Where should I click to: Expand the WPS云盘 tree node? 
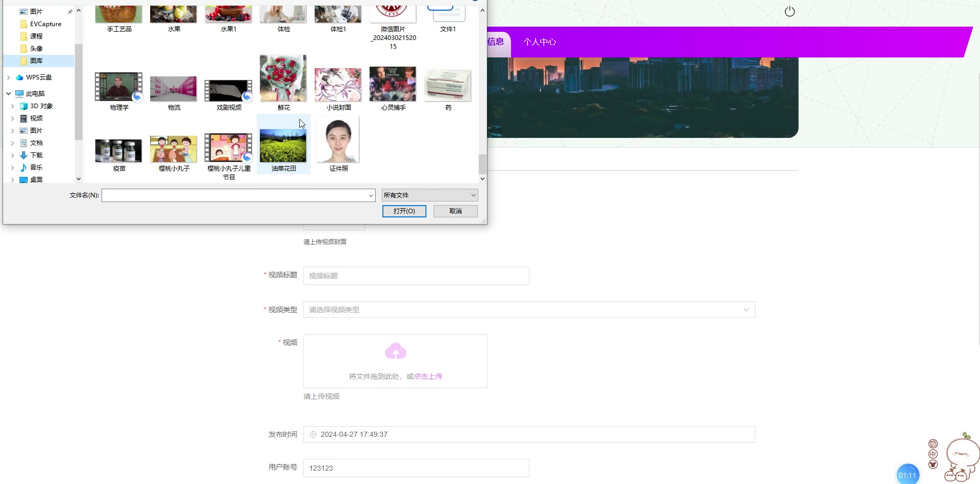tap(8, 77)
